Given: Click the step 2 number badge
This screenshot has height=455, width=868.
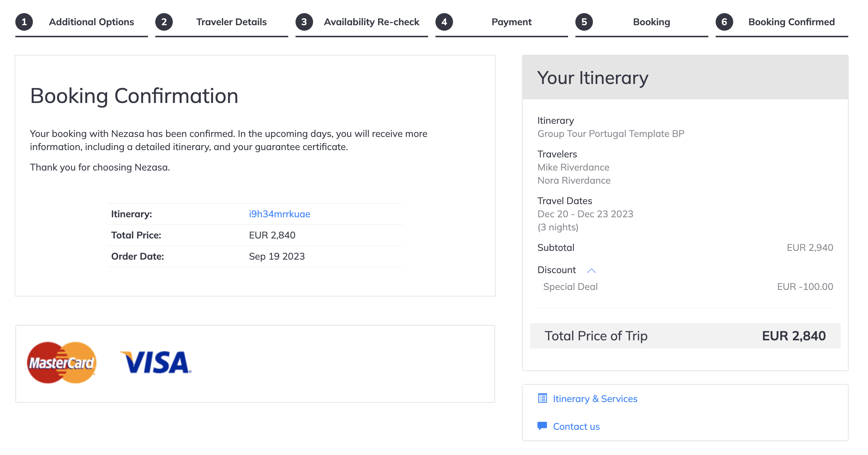Looking at the screenshot, I should [x=164, y=22].
